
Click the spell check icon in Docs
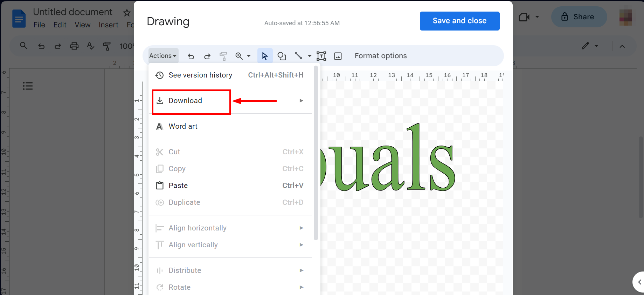point(91,46)
